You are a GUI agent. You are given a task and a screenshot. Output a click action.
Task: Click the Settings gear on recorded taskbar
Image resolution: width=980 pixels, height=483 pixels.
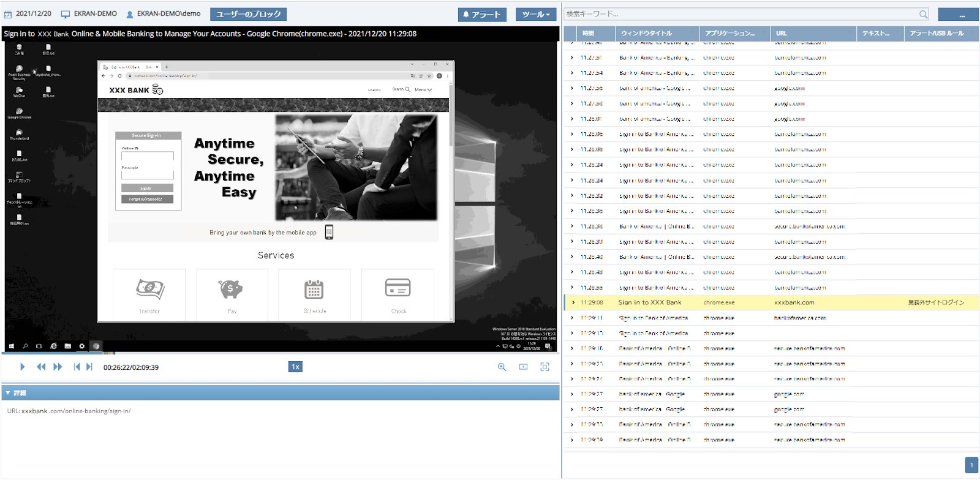[x=81, y=346]
